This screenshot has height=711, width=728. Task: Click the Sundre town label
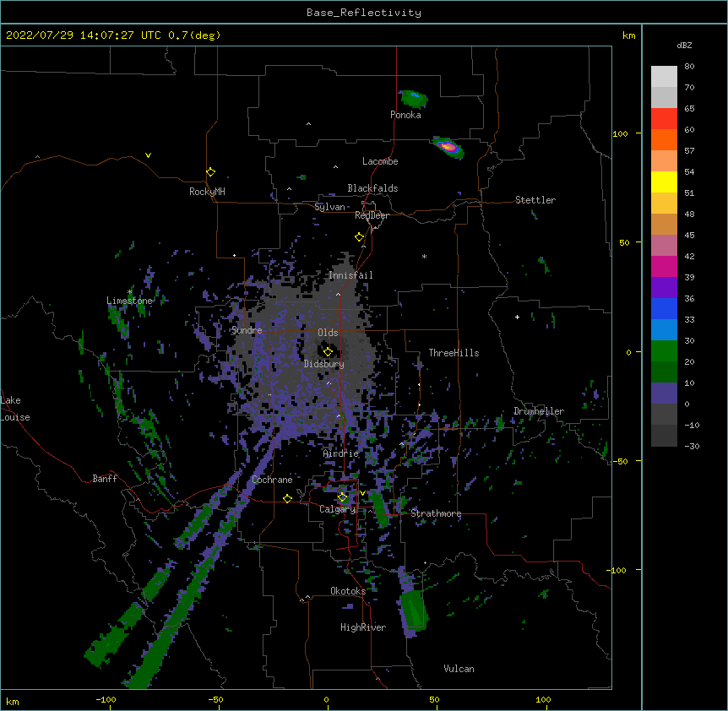click(x=247, y=330)
